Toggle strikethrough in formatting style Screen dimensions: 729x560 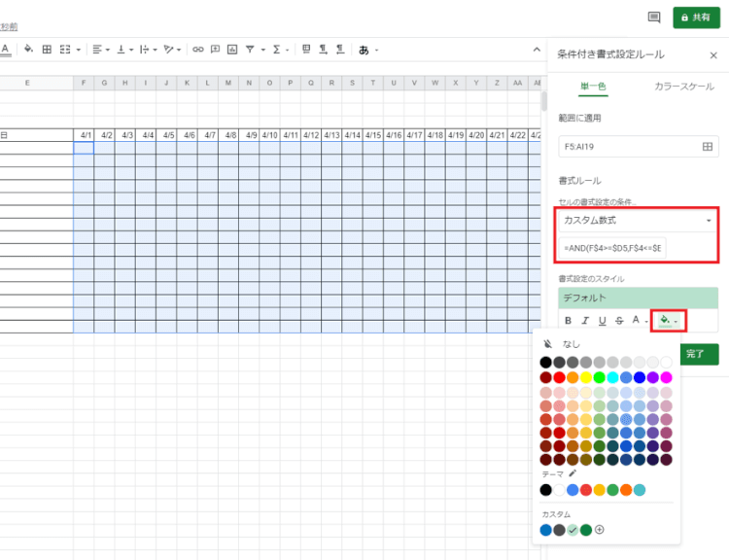point(619,320)
